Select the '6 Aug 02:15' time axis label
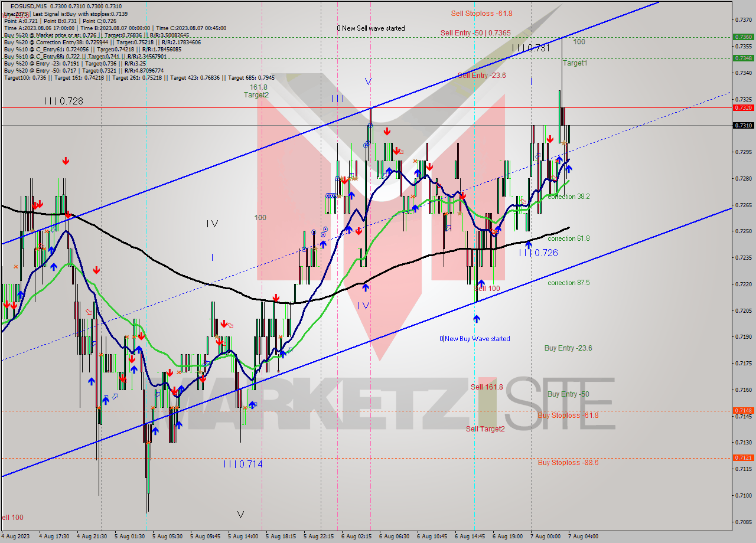 pyautogui.click(x=356, y=537)
